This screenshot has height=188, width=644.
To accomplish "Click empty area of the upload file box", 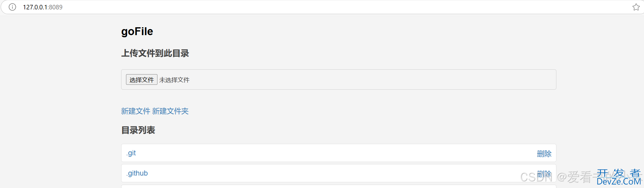I will [372, 79].
